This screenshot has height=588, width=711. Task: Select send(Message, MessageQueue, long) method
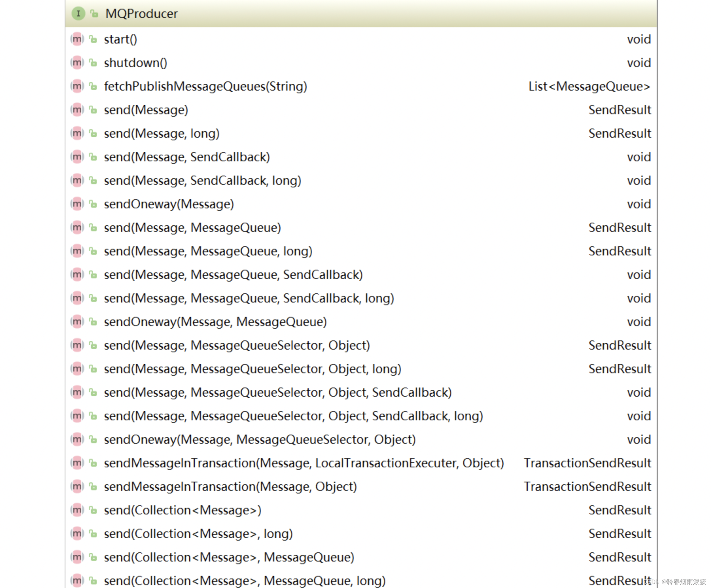click(x=208, y=251)
